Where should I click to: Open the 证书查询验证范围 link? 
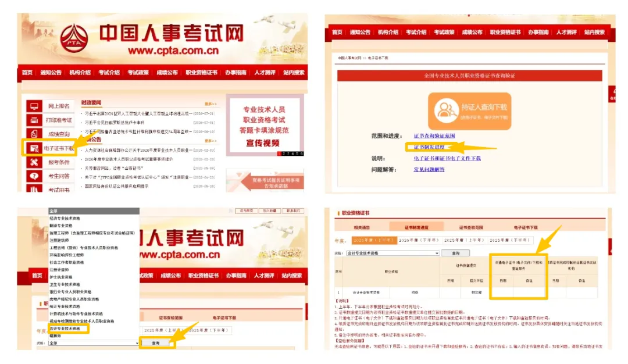(434, 135)
